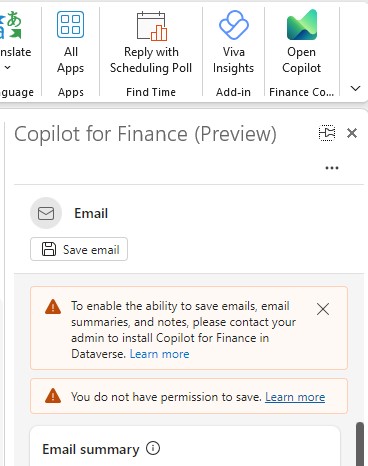This screenshot has height=466, width=368.
Task: Click the Email envelope icon
Action: click(46, 213)
